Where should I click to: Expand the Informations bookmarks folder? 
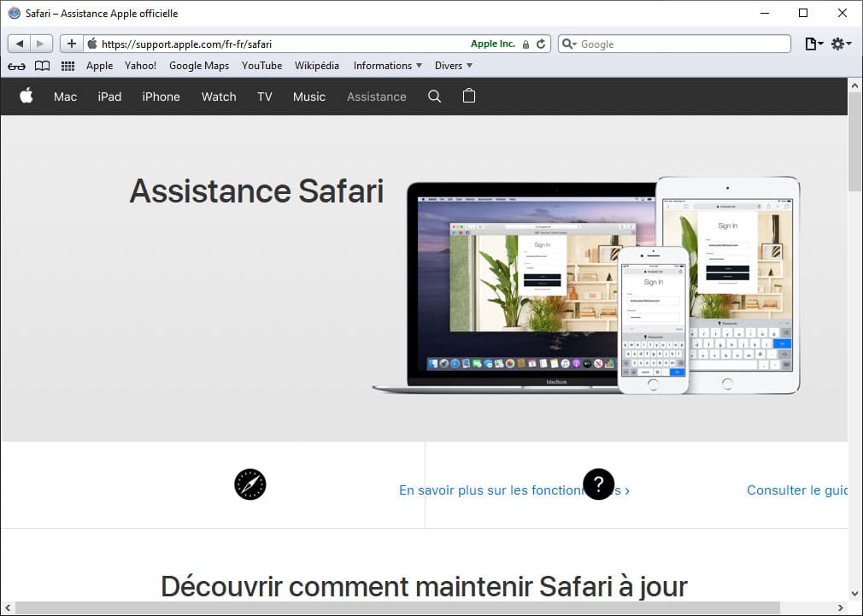387,66
